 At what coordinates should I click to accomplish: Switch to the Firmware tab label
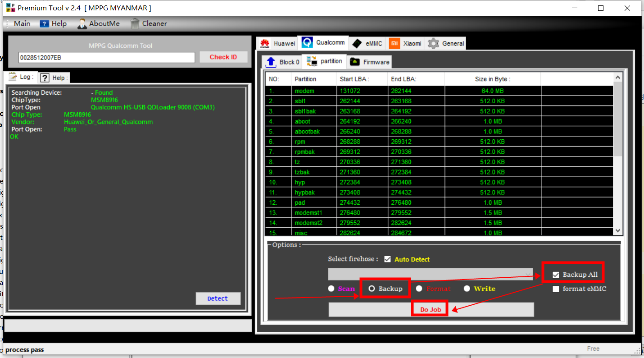pos(376,62)
